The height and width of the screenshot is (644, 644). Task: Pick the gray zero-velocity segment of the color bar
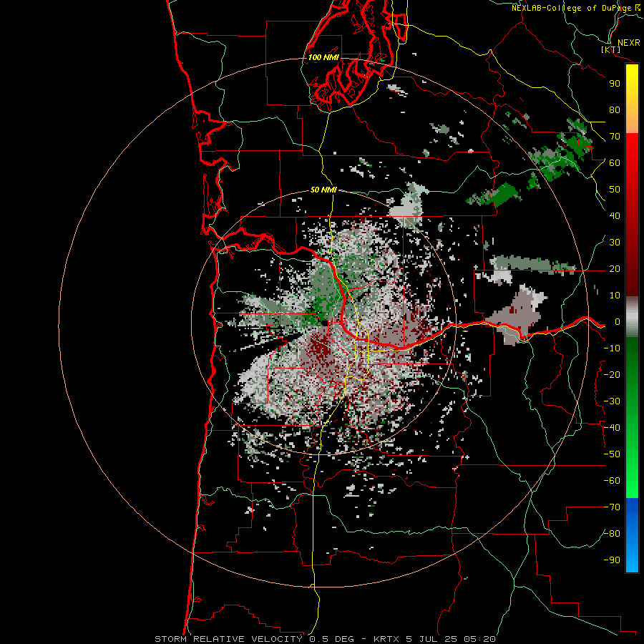coord(632,317)
